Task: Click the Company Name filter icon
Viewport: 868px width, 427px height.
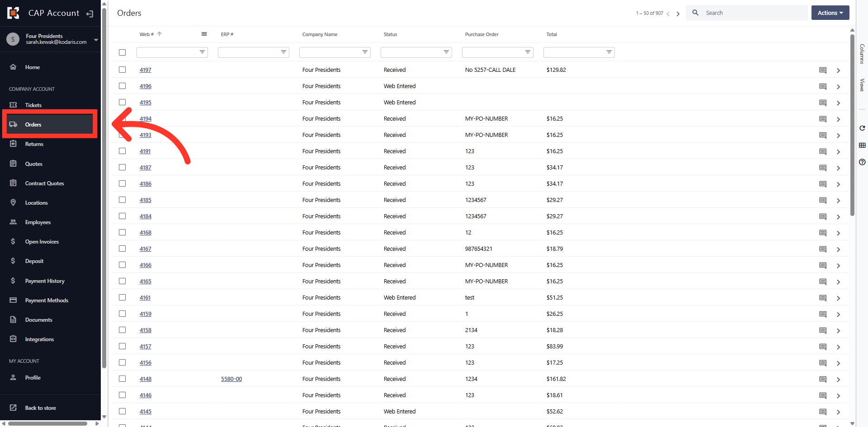Action: [x=365, y=52]
